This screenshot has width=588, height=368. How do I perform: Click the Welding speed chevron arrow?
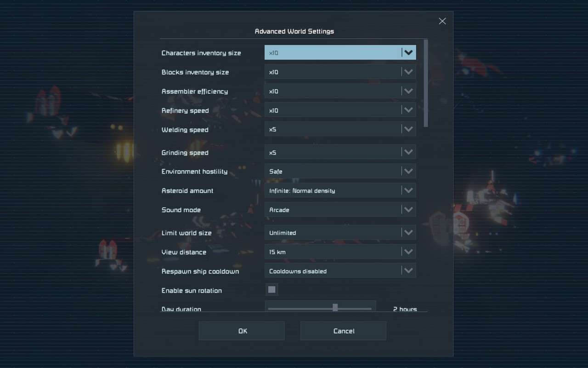(408, 130)
